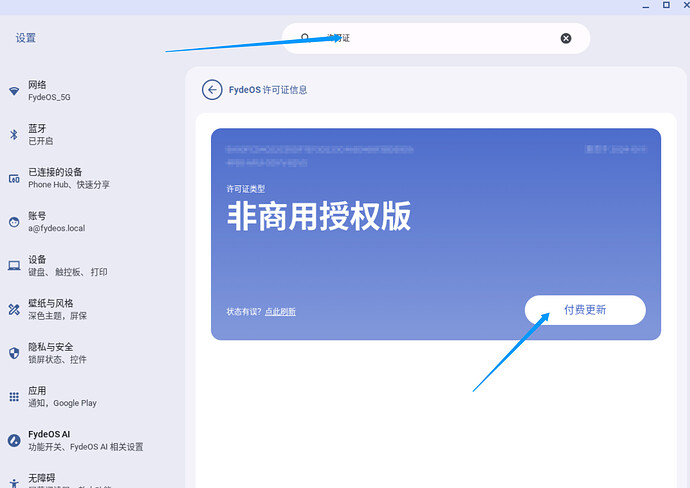Focus the settings search input field
690x488 pixels.
pos(436,38)
